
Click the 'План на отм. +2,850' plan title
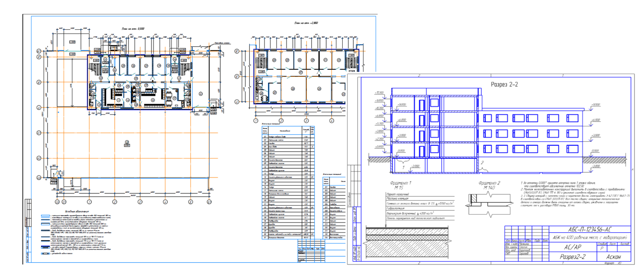pos(306,23)
